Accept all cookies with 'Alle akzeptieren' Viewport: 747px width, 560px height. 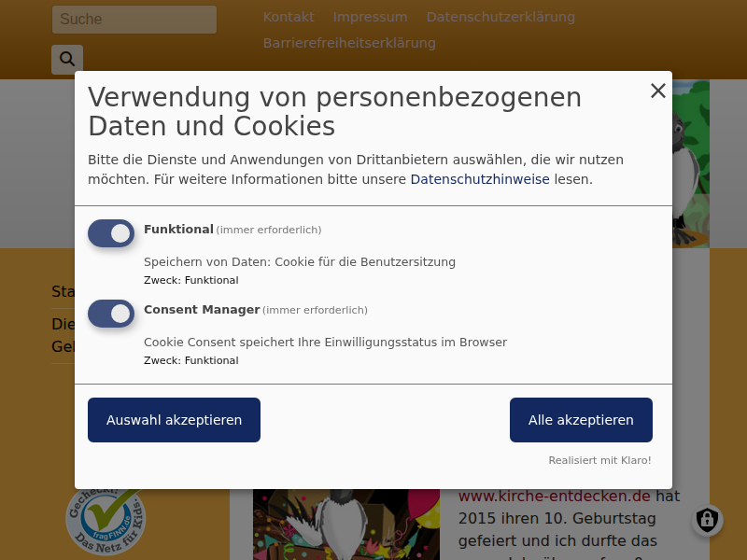581,420
